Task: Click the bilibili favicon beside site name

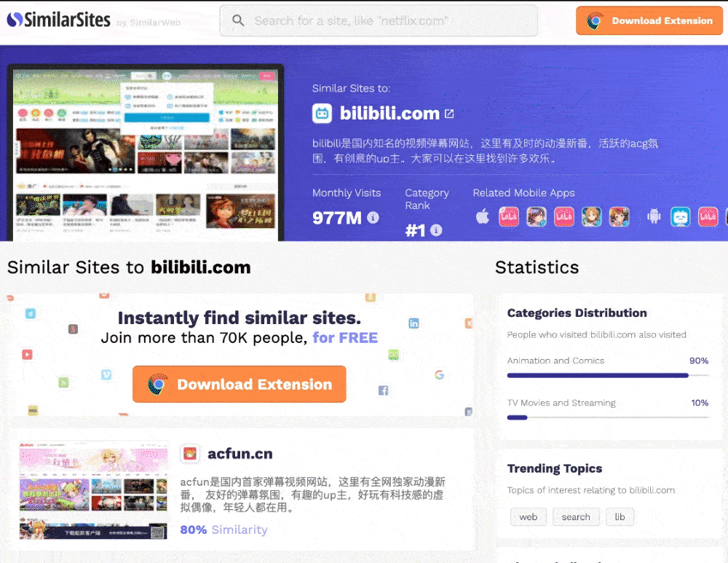Action: [x=322, y=114]
